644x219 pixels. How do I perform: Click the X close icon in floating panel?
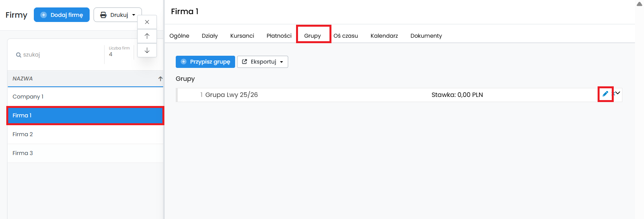click(147, 22)
